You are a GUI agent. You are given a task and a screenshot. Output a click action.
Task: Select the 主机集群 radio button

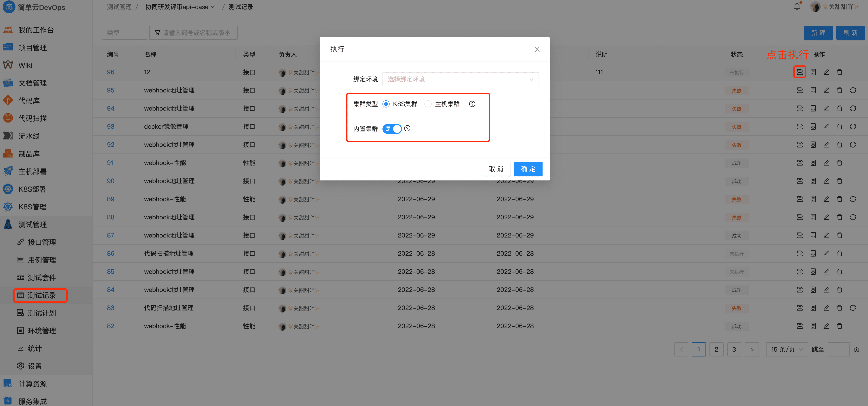[x=428, y=104]
